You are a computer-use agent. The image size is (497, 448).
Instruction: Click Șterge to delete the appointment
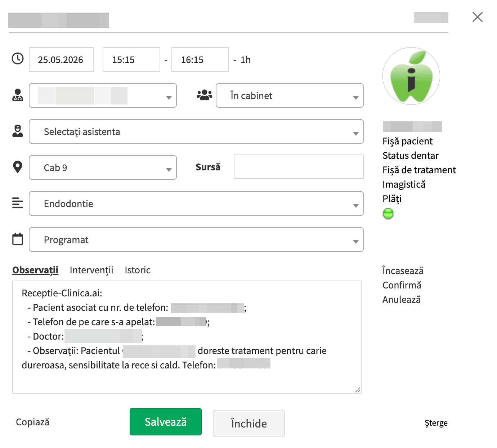click(x=436, y=423)
